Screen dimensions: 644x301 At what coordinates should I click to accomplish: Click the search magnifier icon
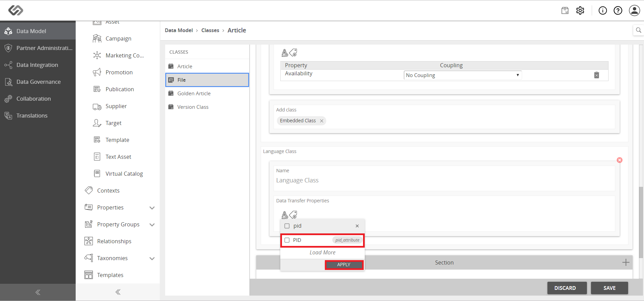[x=638, y=30]
